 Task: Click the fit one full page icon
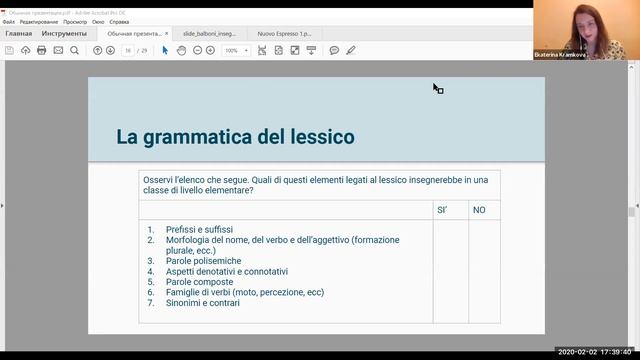click(x=278, y=50)
